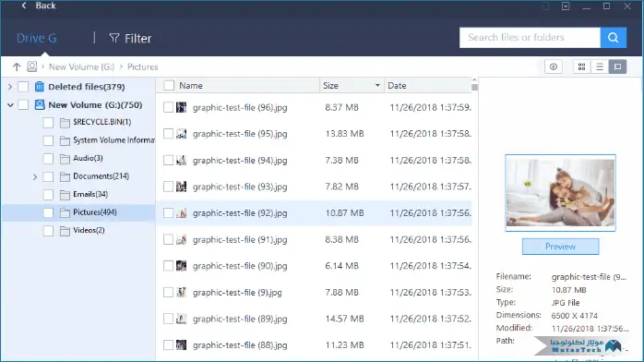
Task: Click thumbnail icon of graphic-test-file (88).jpg
Action: [181, 344]
